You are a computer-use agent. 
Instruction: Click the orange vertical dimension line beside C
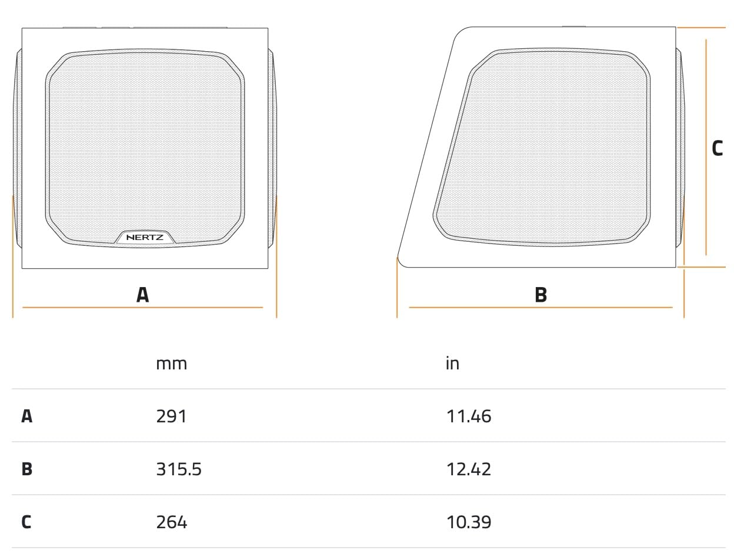[x=706, y=147]
